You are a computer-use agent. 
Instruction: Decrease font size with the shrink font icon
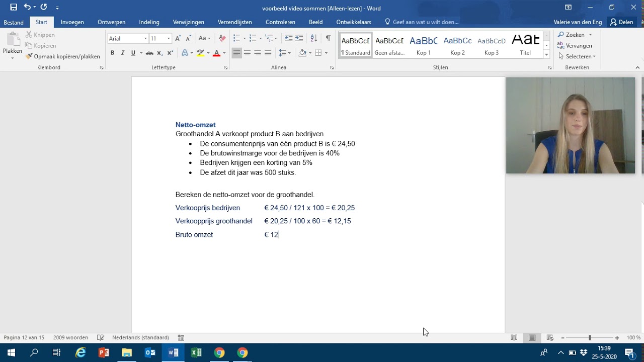coord(189,38)
